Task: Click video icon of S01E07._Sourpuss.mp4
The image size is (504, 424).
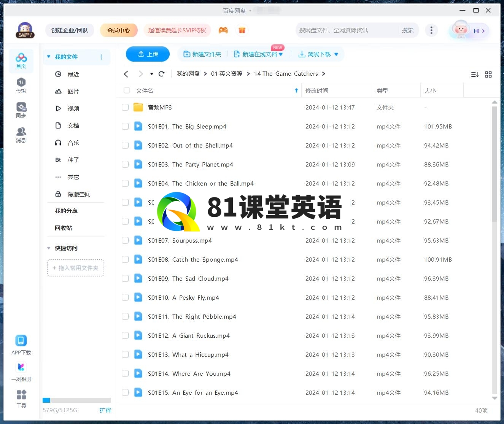Action: (x=138, y=240)
